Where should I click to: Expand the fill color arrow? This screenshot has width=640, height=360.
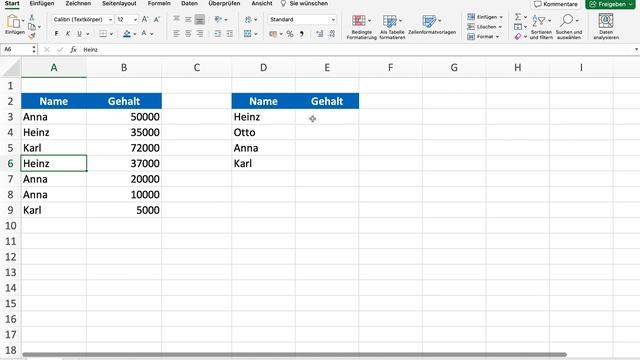[x=135, y=34]
